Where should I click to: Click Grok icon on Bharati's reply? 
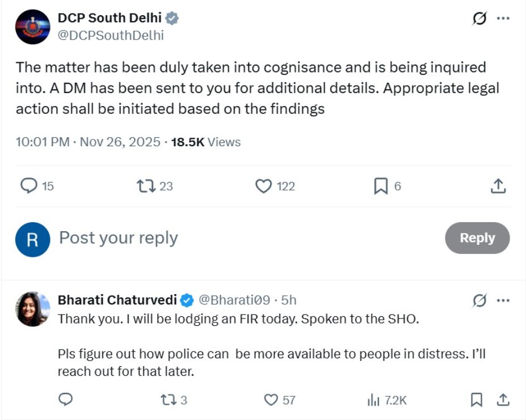tap(479, 300)
